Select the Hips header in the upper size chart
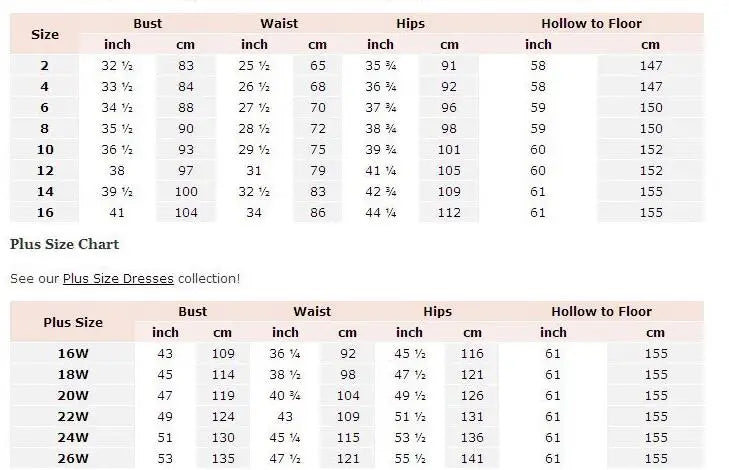The image size is (729, 470). 411,23
